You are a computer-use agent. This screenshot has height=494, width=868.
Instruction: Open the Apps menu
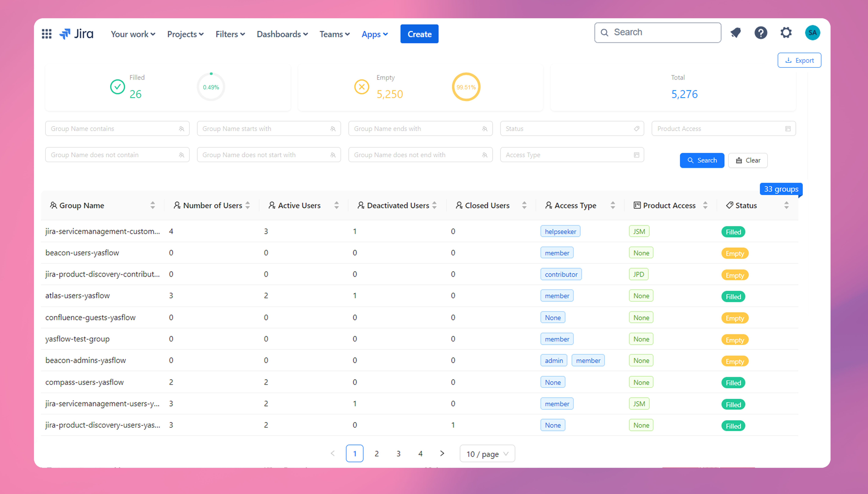[374, 34]
